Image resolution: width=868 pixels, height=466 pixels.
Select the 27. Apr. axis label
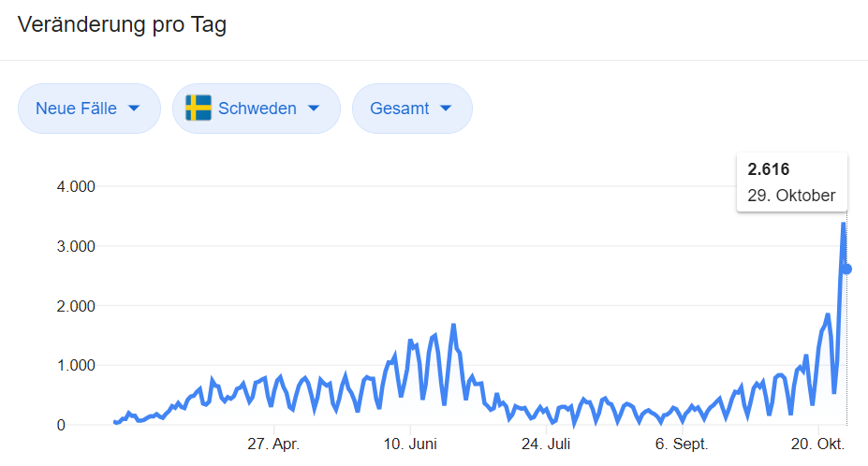tap(272, 444)
